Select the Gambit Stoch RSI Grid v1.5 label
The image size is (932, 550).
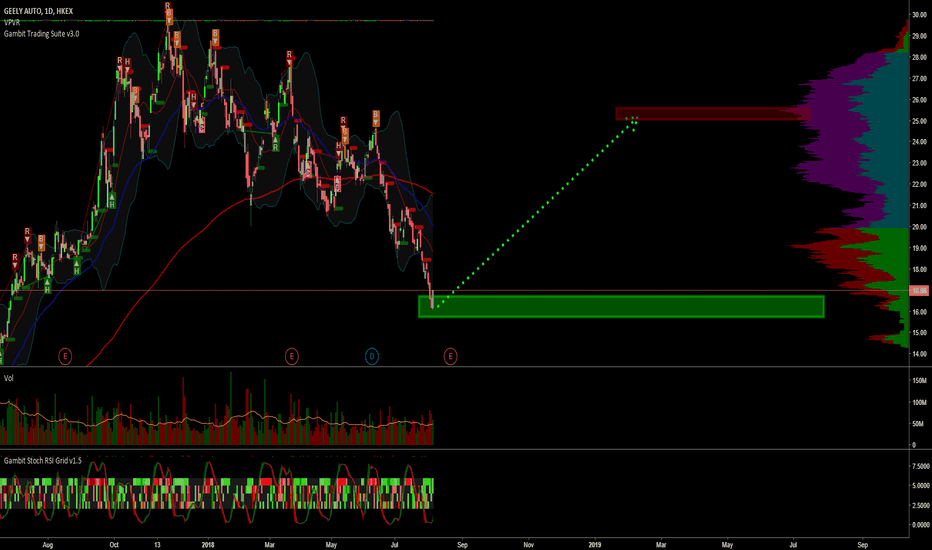tap(43, 461)
